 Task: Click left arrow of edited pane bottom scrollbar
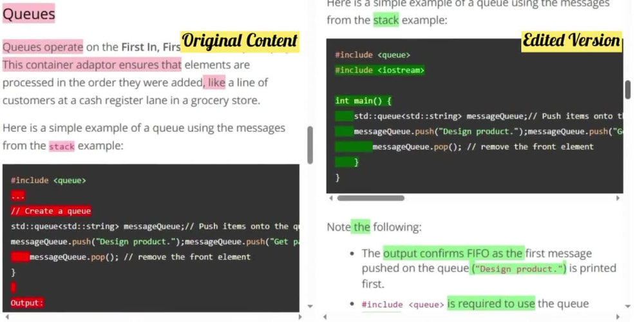(325, 317)
